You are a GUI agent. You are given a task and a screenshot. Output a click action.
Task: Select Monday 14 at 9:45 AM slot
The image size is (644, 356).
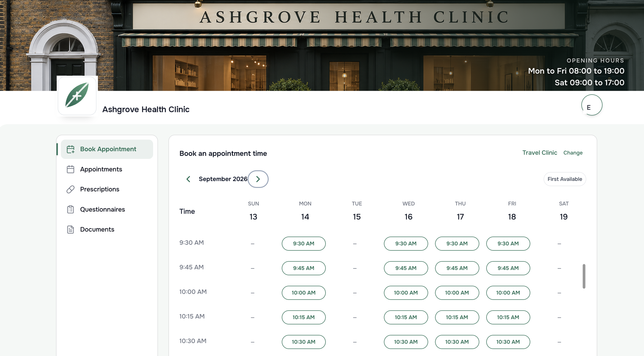[304, 268]
